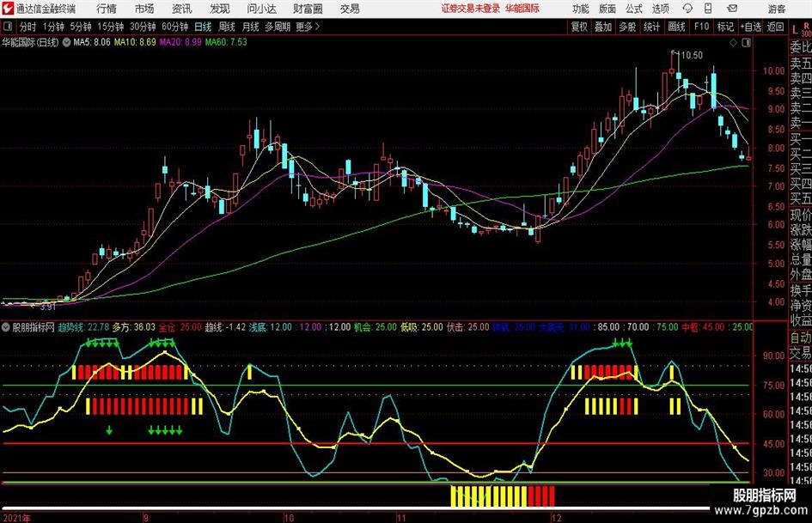
Task: Click the 华能国际(日线) chart title
Action: coord(30,42)
